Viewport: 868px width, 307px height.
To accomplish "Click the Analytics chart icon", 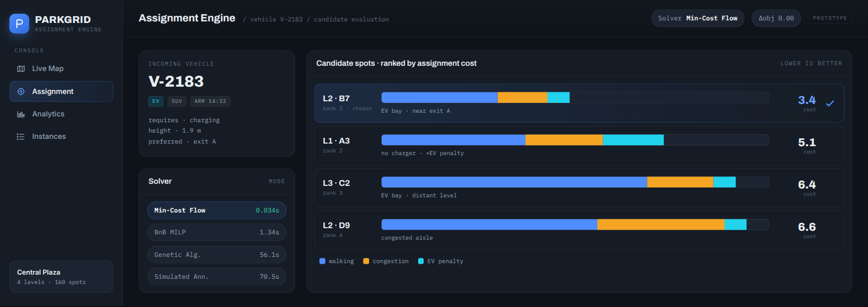I will pos(21,114).
